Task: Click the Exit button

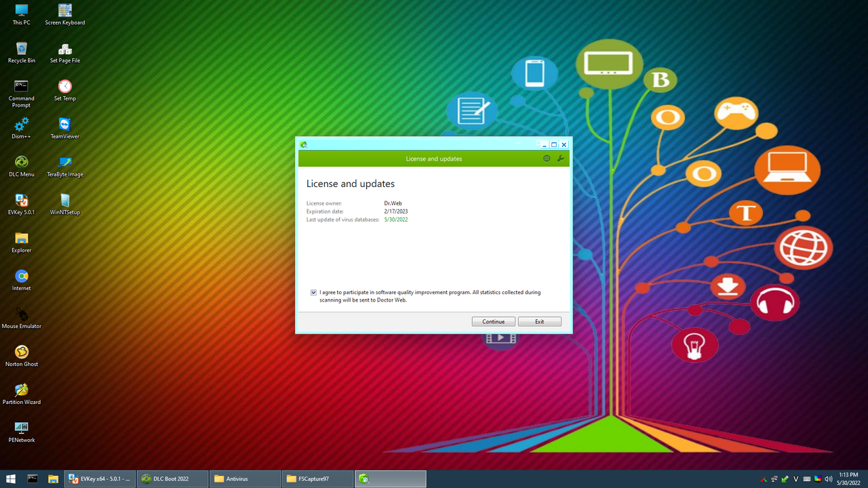Action: [540, 321]
